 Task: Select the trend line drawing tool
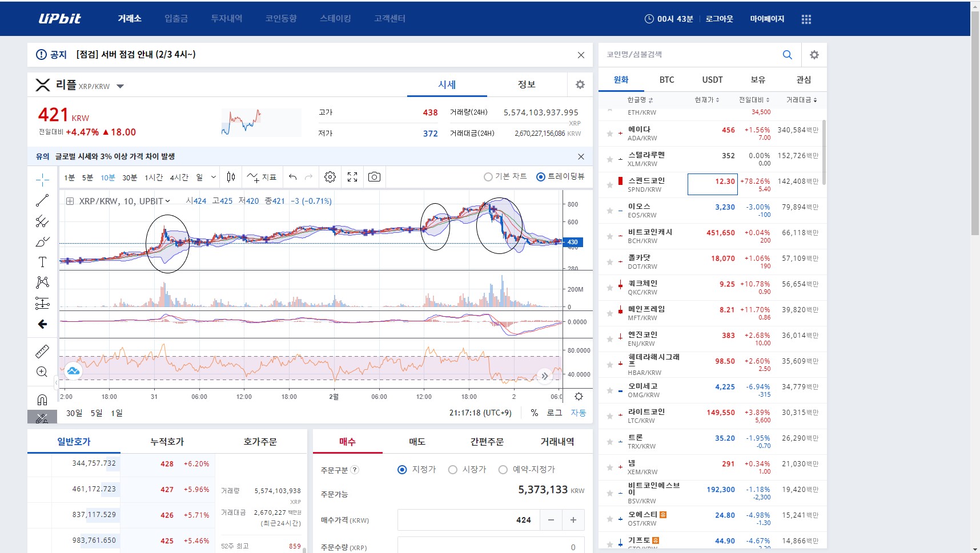(x=42, y=200)
